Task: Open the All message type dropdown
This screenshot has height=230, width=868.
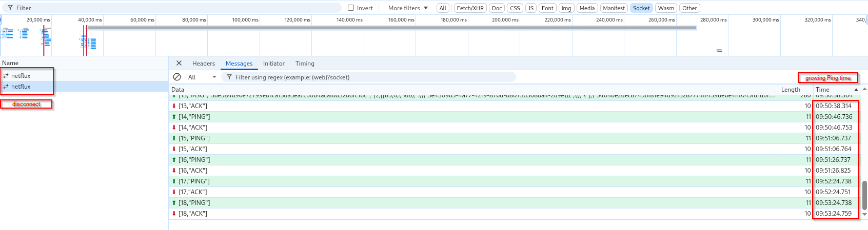Action: click(x=202, y=77)
